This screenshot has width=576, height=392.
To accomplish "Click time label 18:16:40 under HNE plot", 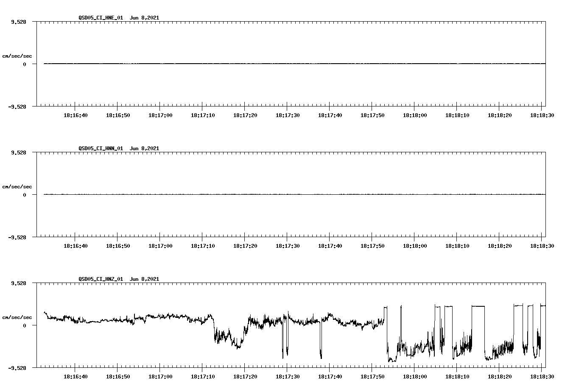I will coord(75,115).
